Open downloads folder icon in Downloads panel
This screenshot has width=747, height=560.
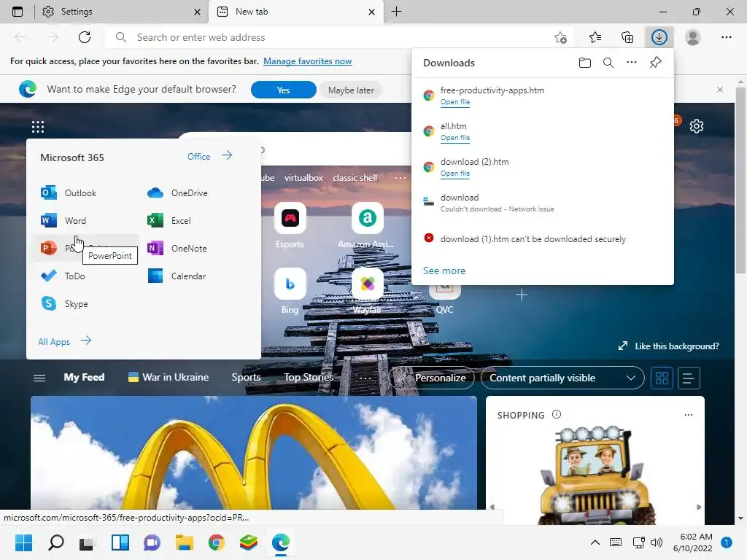coord(585,63)
